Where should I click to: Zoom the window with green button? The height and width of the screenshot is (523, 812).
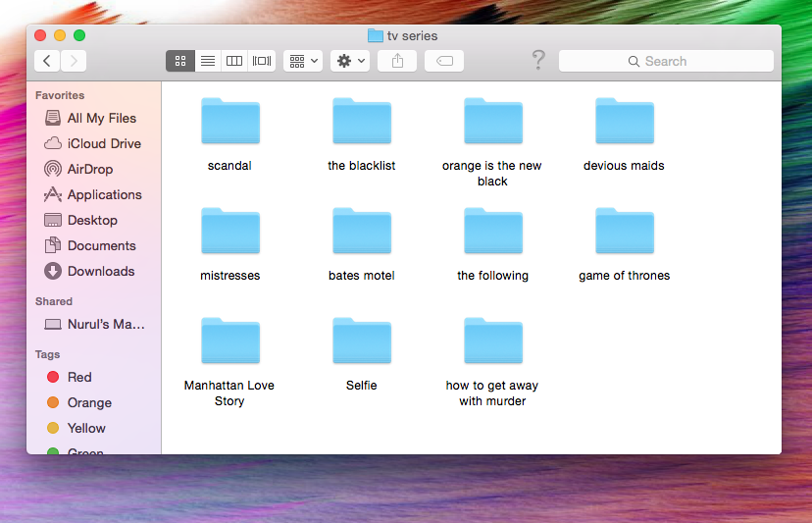point(79,35)
